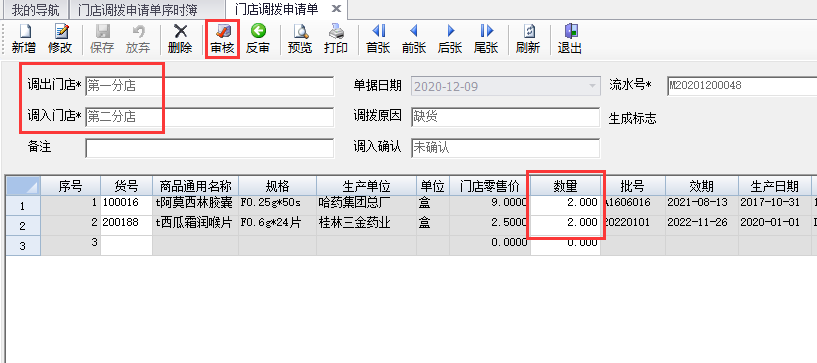
Task: Jump to 尾张 last record
Action: (x=486, y=39)
